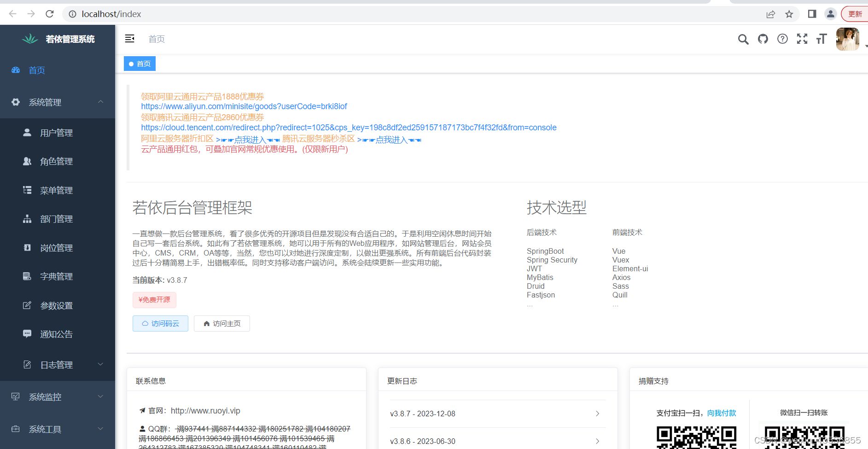Screen dimensions: 868x449
Task: Open the official site http://www.ruoyi.vip link
Action: (x=205, y=411)
